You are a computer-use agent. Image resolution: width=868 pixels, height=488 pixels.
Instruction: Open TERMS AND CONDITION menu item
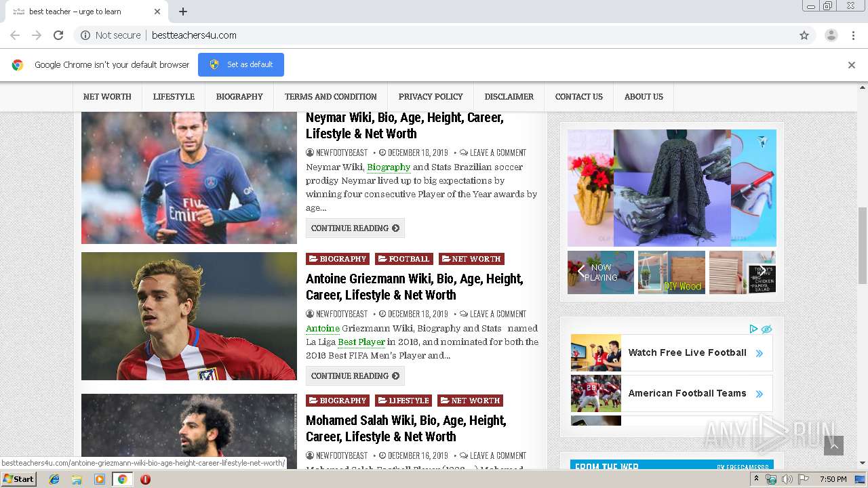(330, 97)
